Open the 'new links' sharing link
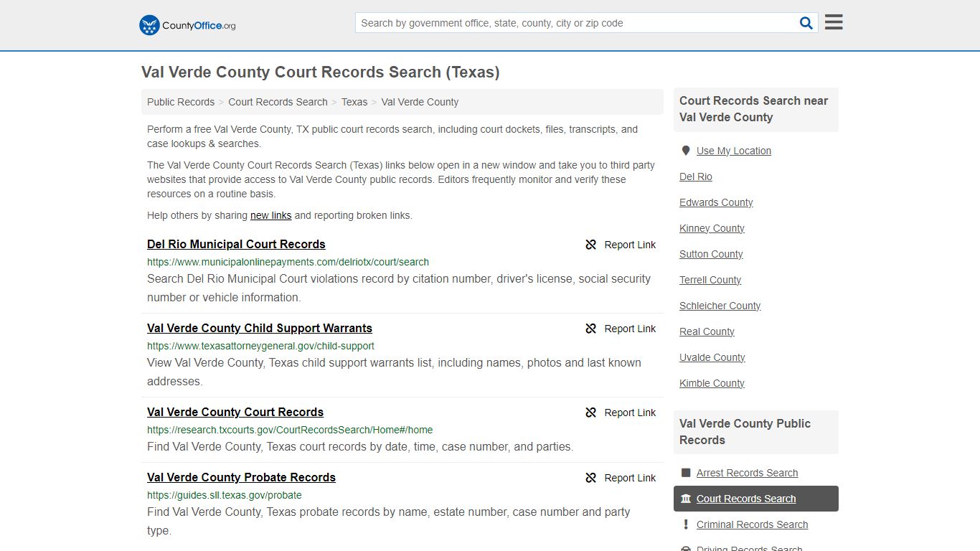The height and width of the screenshot is (551, 980). tap(271, 215)
